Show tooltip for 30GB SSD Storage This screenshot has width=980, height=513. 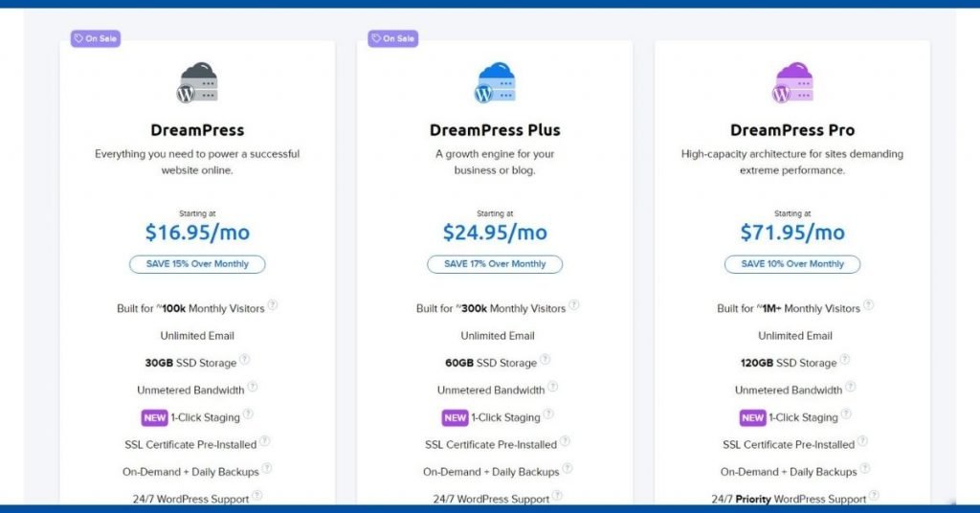244,360
